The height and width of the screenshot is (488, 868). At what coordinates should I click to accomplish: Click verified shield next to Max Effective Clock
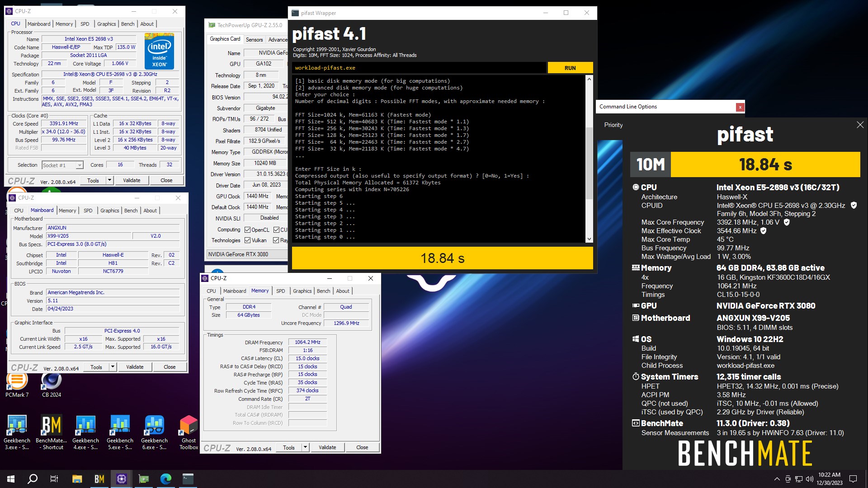click(763, 230)
